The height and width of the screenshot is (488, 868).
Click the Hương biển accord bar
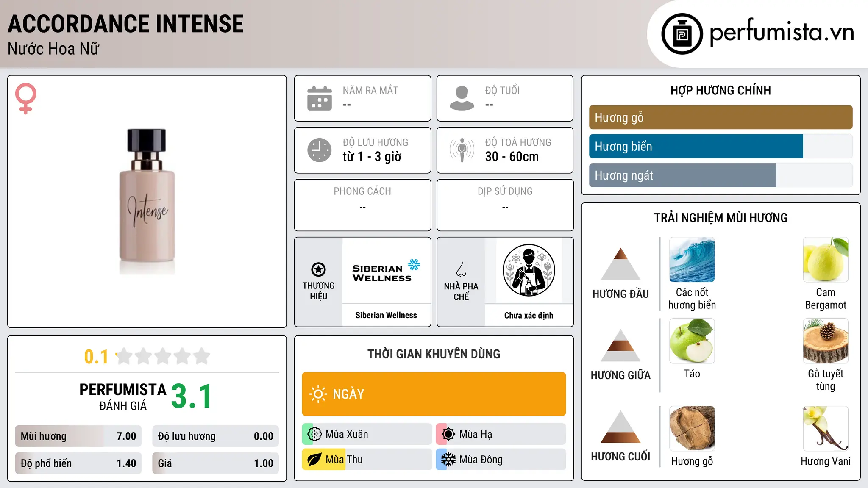tap(721, 146)
